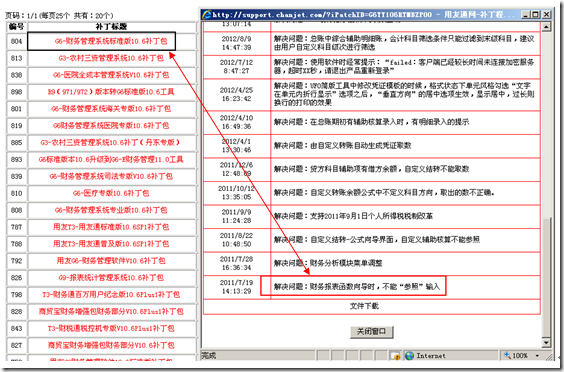Click patch number 813 cell

tap(17, 58)
